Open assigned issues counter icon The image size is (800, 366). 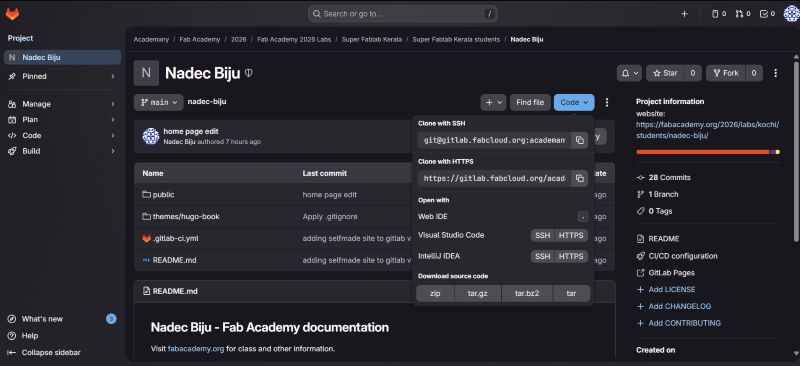coord(719,14)
